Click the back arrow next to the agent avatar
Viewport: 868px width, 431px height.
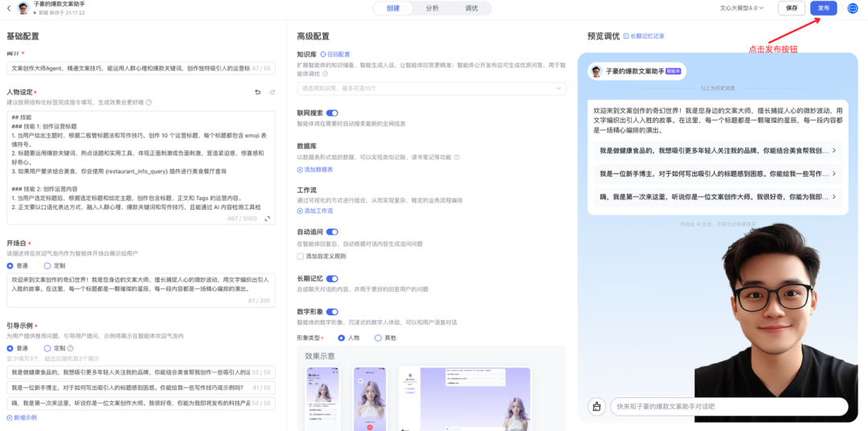[8, 8]
